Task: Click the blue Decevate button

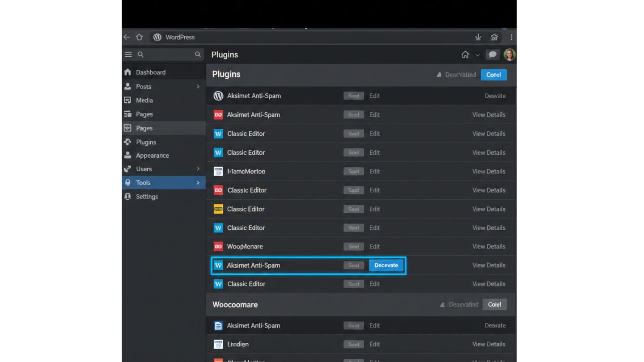Action: point(386,265)
